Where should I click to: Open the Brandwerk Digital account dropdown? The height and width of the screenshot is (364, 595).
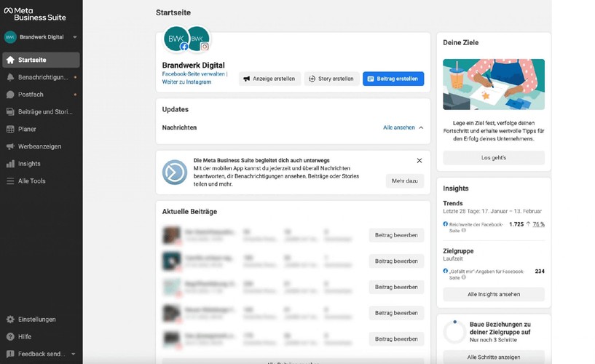coord(41,37)
